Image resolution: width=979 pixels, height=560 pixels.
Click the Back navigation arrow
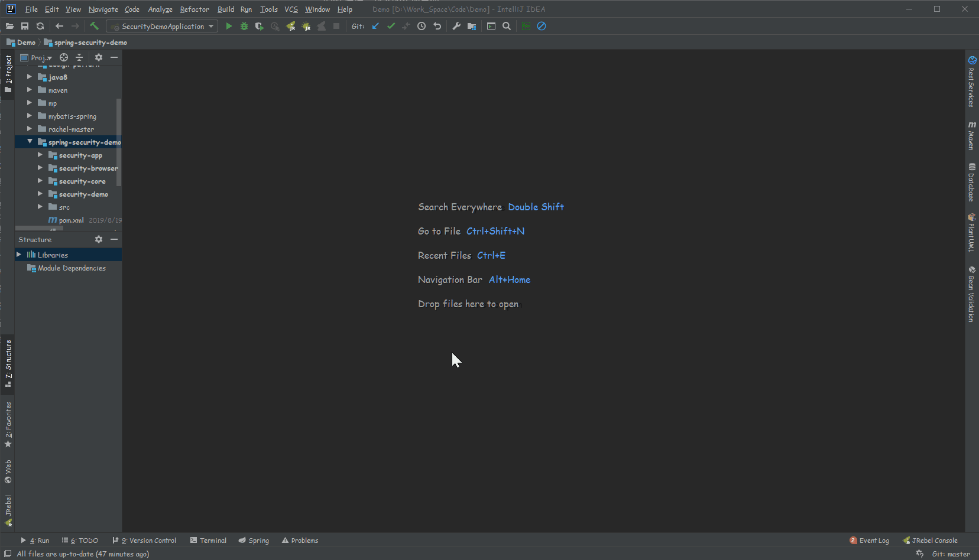pos(59,26)
